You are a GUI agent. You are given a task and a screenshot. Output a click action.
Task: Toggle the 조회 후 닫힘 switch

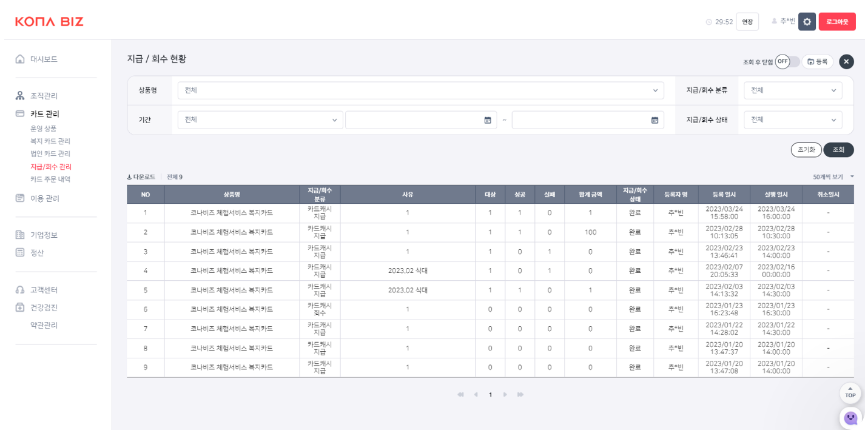point(787,62)
